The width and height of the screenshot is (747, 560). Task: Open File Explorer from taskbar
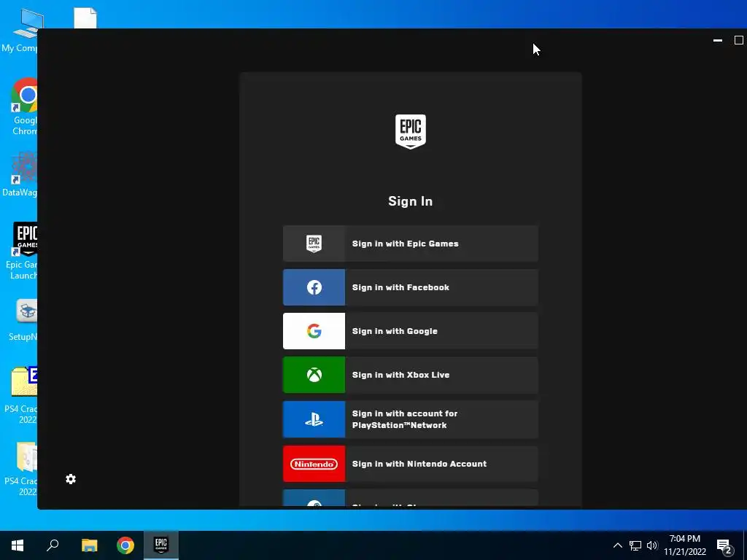(x=89, y=545)
